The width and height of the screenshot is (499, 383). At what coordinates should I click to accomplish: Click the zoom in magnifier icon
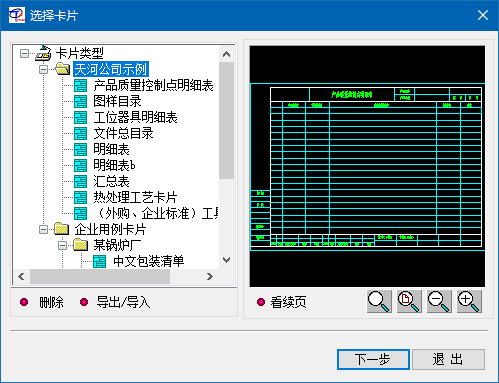469,302
